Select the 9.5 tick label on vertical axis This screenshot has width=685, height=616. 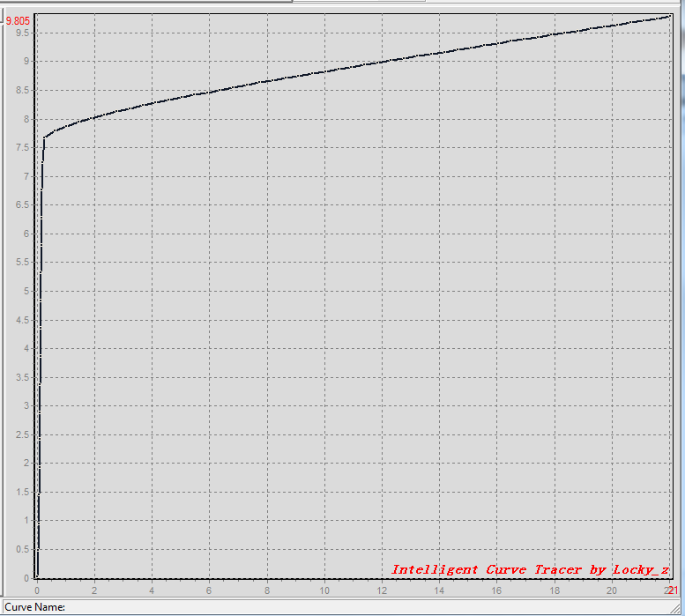click(x=23, y=33)
